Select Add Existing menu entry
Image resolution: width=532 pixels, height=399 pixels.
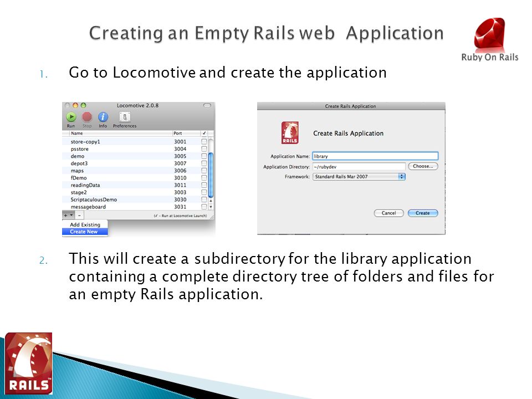(x=85, y=224)
